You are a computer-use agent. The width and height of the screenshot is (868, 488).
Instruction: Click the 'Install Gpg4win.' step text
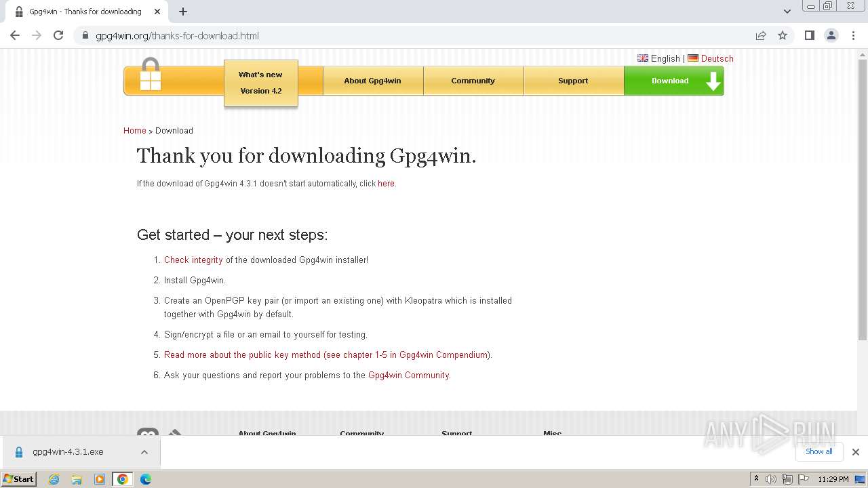pyautogui.click(x=195, y=280)
